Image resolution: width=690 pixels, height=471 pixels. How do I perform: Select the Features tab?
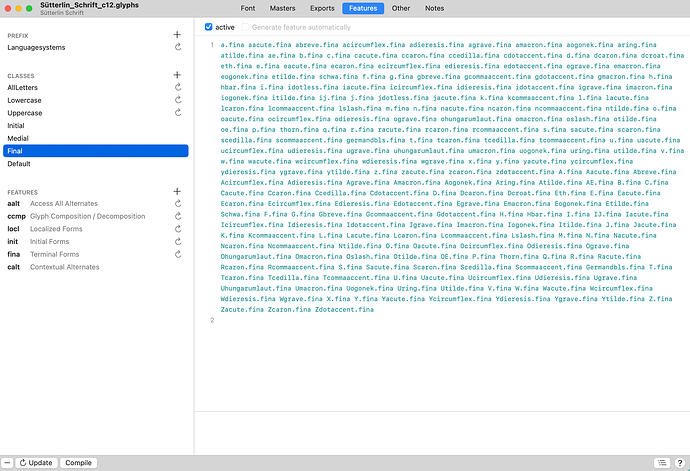(363, 8)
